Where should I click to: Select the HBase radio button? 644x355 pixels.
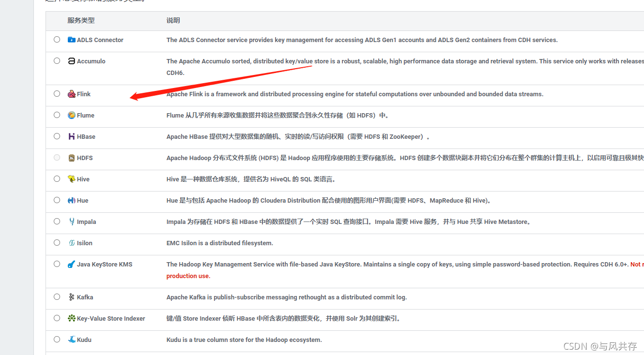[57, 136]
